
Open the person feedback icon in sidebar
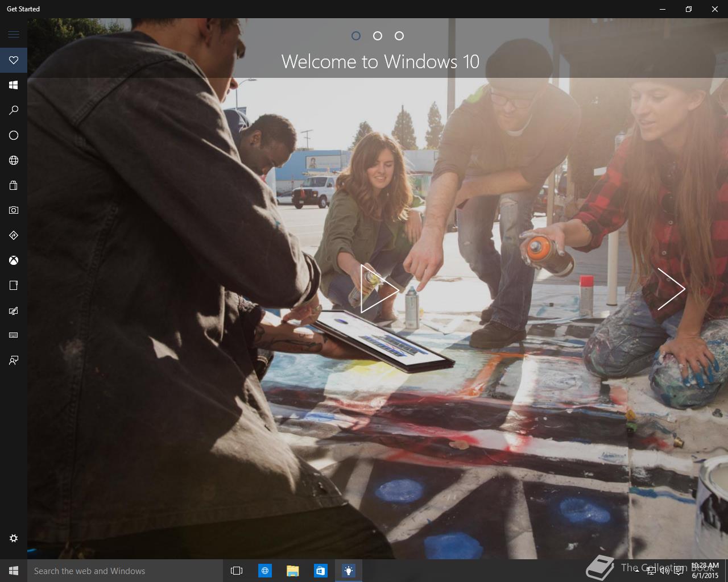14,360
